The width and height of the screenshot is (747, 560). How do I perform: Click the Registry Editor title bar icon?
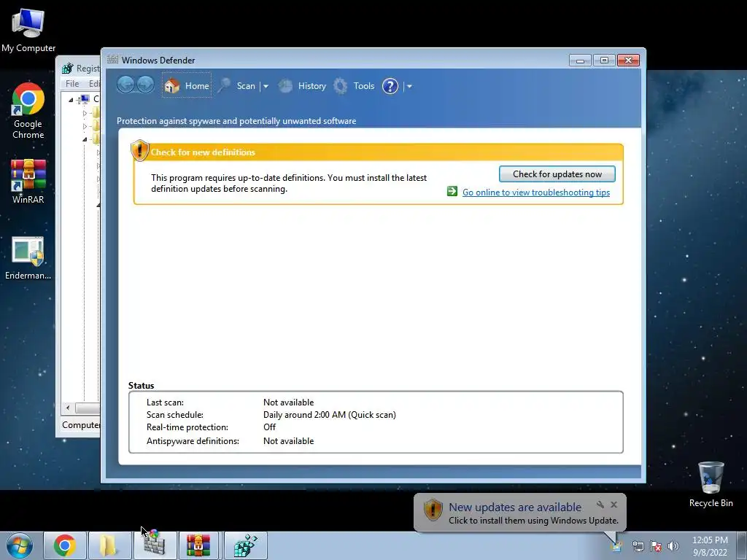coord(68,68)
